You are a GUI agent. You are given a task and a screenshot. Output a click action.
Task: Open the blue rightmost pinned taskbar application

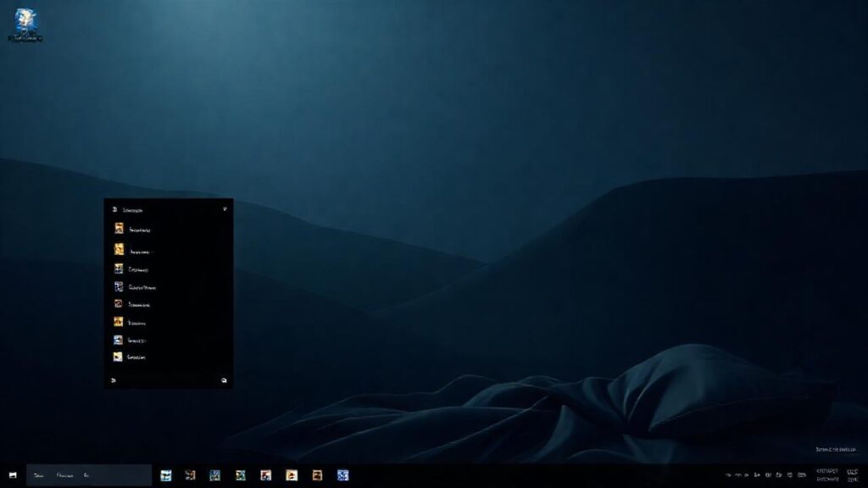point(342,475)
